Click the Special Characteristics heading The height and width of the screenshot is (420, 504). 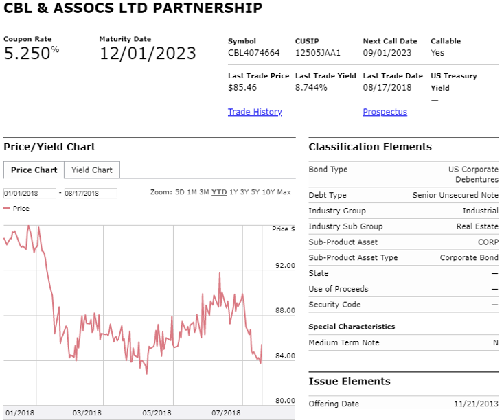pyautogui.click(x=352, y=327)
